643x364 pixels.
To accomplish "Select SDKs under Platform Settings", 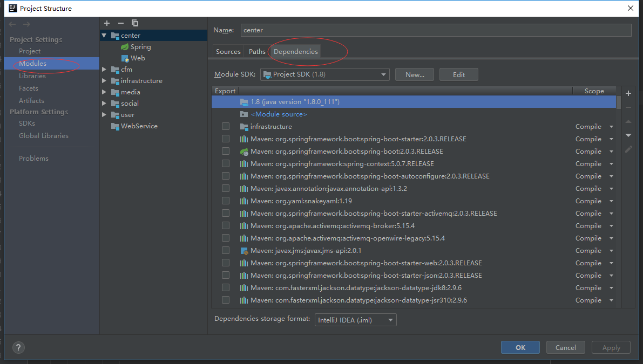I will [26, 123].
